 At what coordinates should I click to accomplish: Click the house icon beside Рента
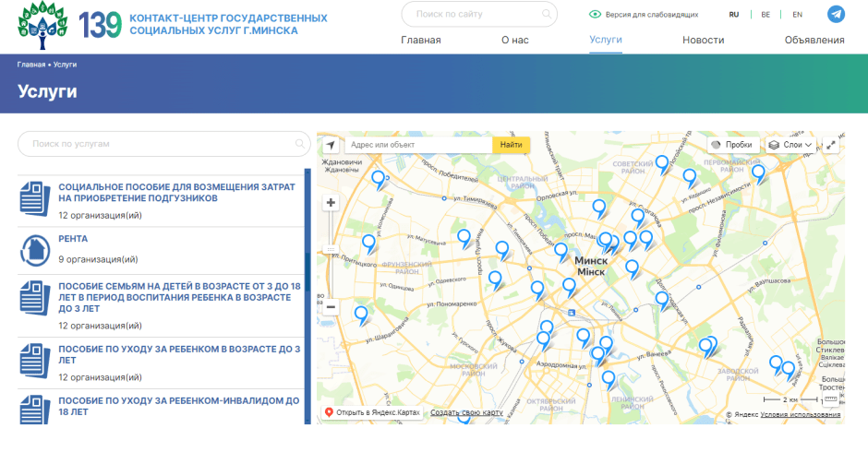[x=35, y=248]
